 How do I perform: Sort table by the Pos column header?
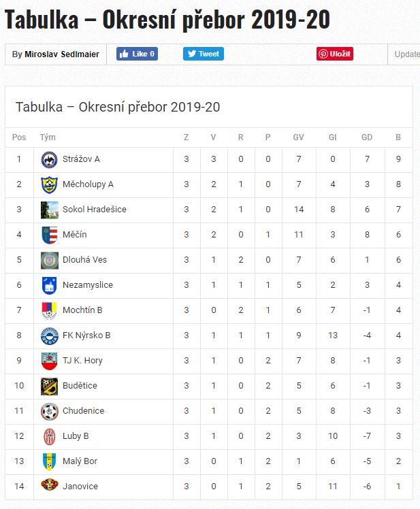(x=19, y=137)
